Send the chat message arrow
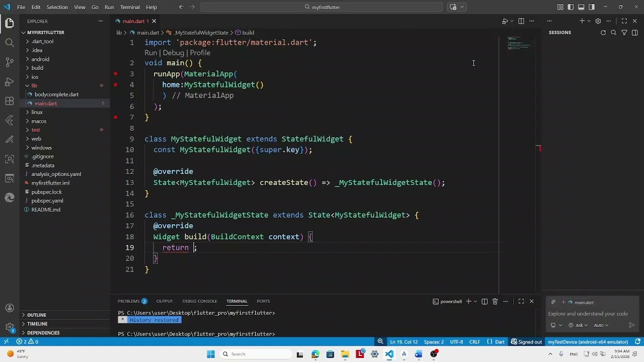This screenshot has width=644, height=362. [x=632, y=325]
